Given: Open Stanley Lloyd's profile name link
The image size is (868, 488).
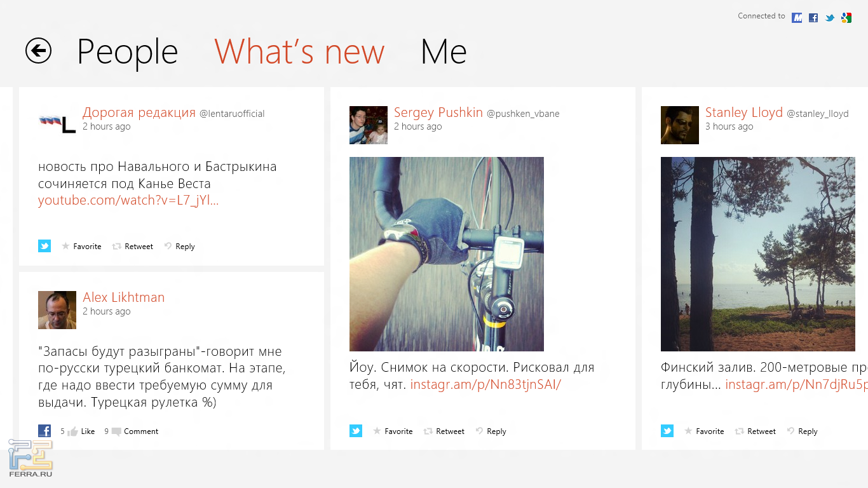Looking at the screenshot, I should (x=744, y=113).
